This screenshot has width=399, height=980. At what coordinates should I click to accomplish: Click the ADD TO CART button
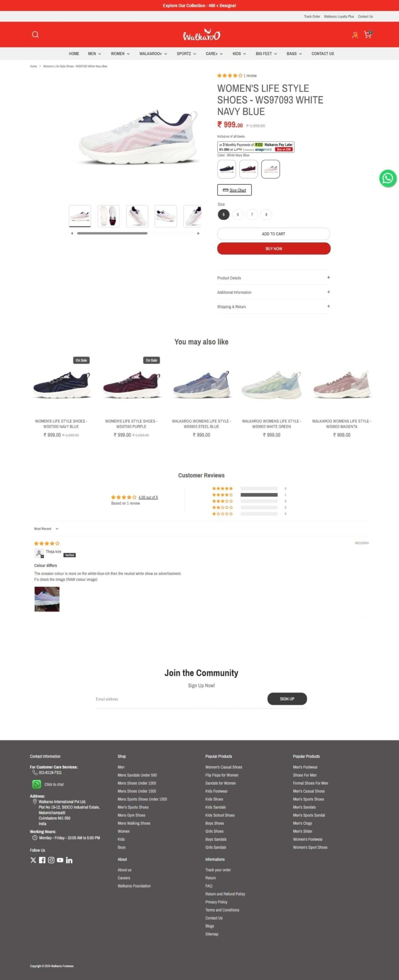pos(274,234)
